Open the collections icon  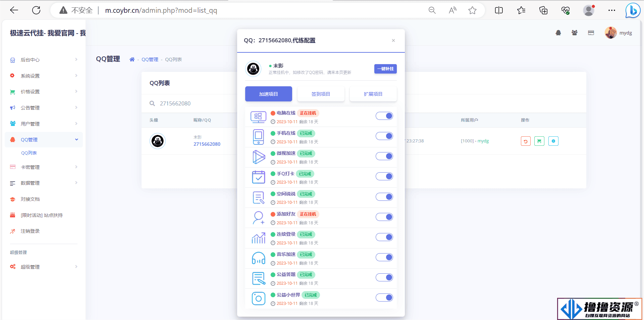(x=543, y=10)
